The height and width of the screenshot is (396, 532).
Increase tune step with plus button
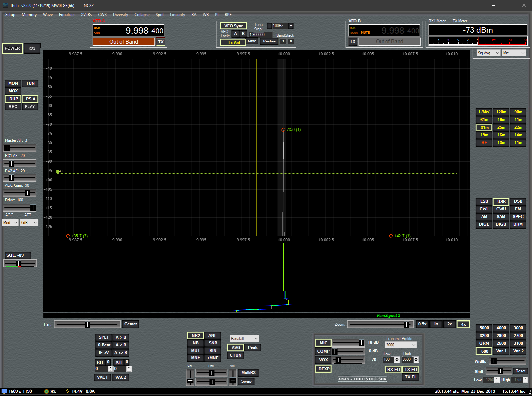click(x=291, y=26)
